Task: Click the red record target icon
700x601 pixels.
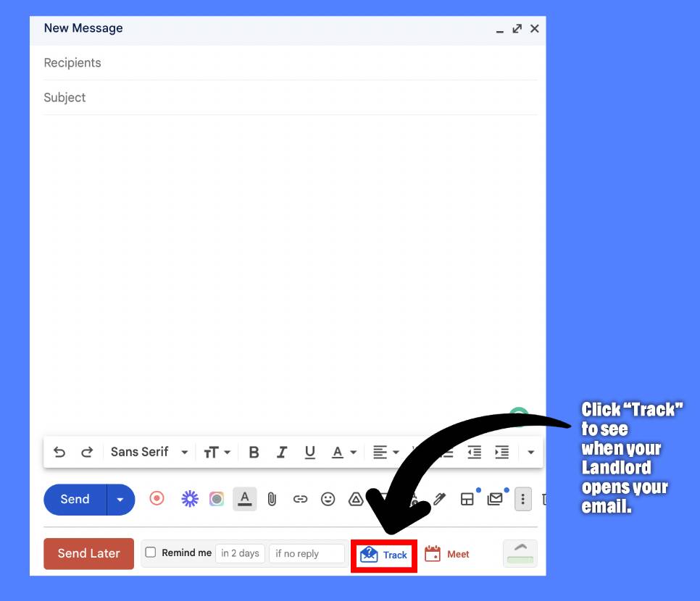Action: tap(157, 498)
